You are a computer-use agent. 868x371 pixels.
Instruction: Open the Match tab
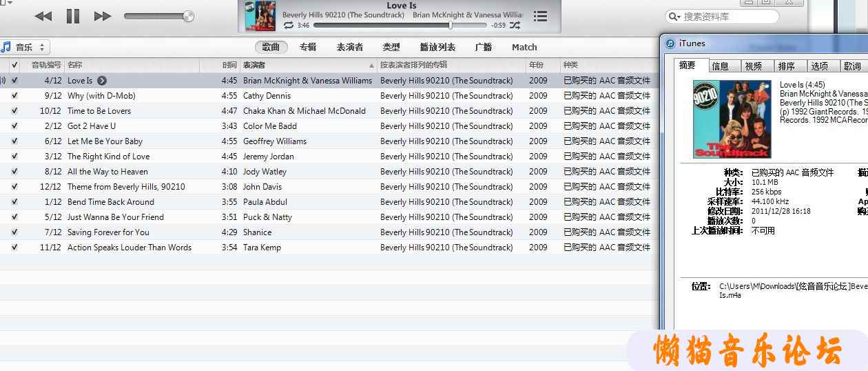coord(524,47)
